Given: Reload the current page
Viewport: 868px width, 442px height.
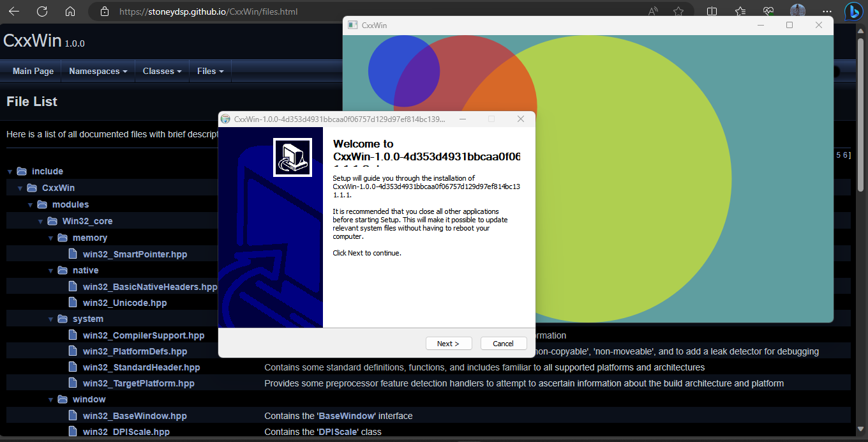Looking at the screenshot, I should click(42, 11).
